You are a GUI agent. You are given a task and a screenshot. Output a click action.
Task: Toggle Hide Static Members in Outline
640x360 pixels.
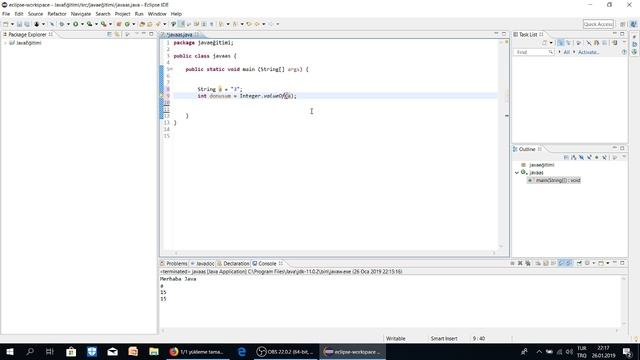pos(589,157)
